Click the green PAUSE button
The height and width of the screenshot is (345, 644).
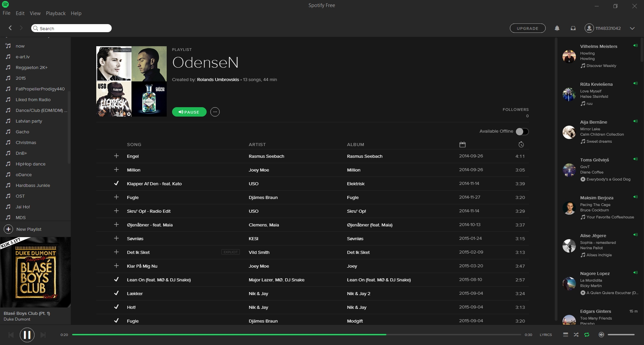pos(189,112)
